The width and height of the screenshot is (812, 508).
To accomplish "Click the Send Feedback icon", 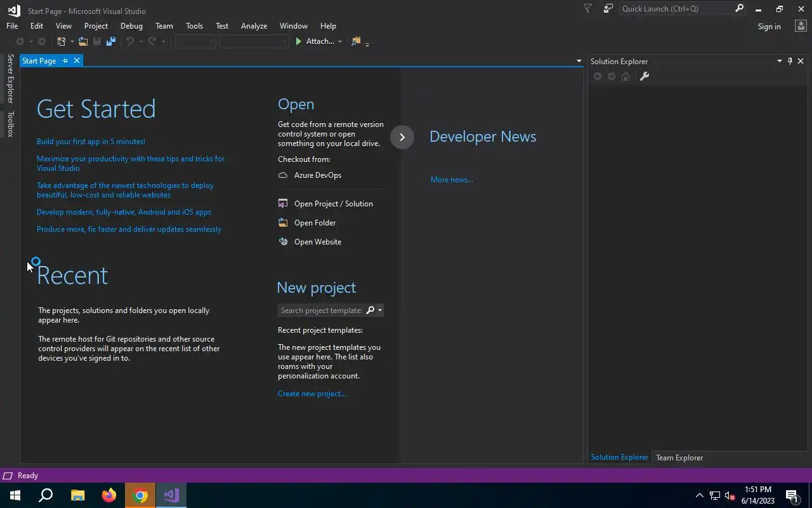I will pyautogui.click(x=608, y=8).
